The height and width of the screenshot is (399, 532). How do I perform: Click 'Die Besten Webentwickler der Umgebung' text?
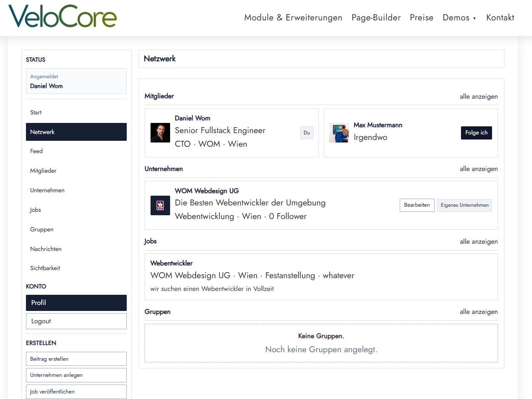[250, 203]
